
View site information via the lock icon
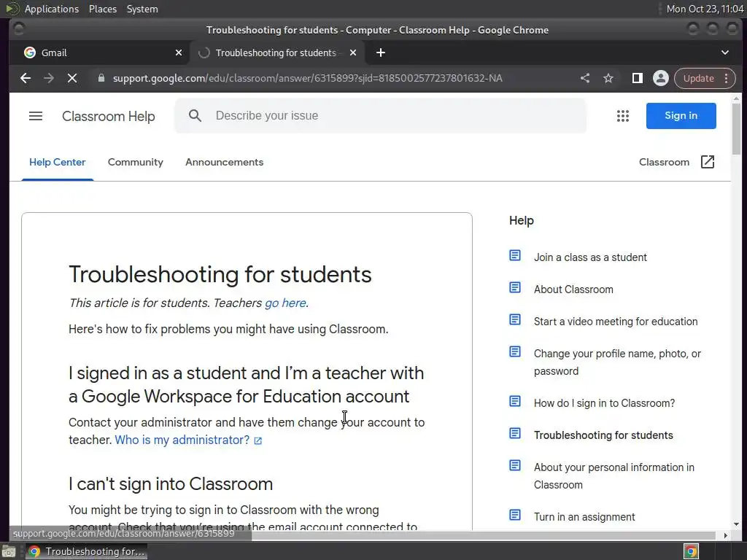pos(101,78)
